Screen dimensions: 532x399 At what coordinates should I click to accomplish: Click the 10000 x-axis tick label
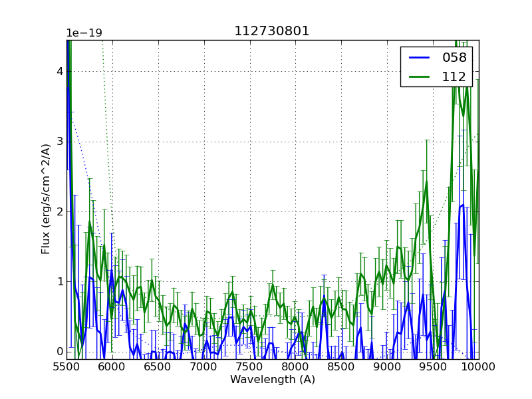coord(477,367)
